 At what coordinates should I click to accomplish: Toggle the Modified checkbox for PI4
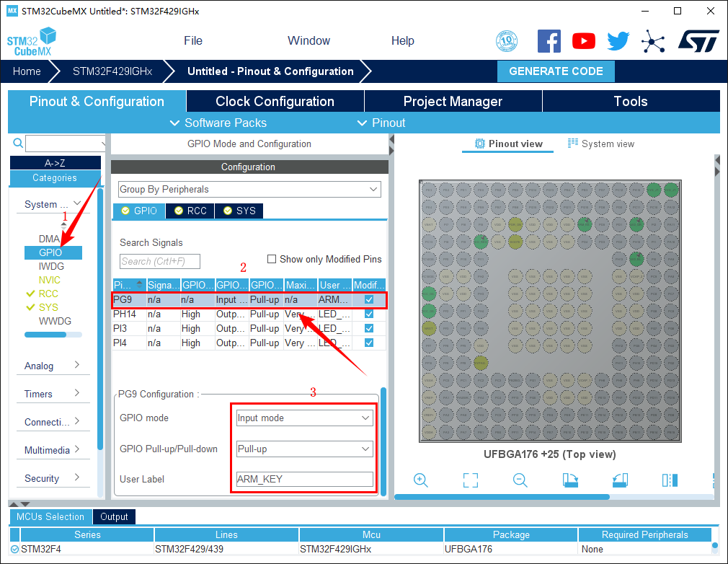coord(369,343)
